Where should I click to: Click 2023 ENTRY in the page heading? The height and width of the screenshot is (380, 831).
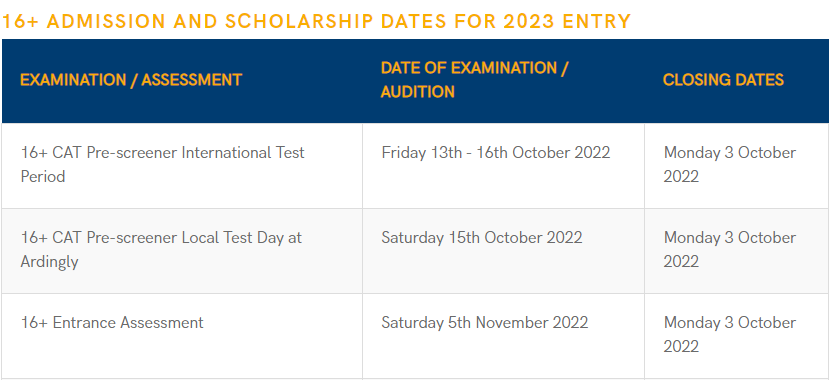click(x=567, y=22)
